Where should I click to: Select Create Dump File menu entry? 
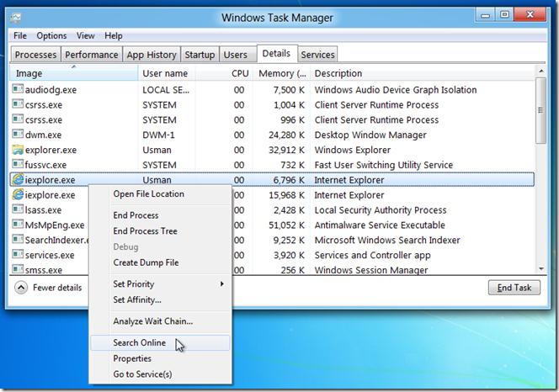tap(146, 262)
